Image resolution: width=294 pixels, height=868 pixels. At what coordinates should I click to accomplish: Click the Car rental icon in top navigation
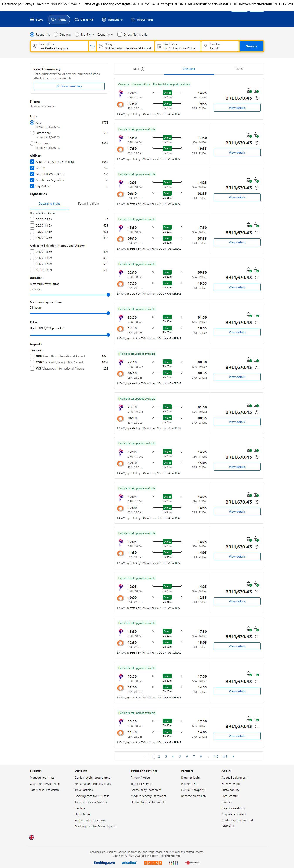[77, 20]
